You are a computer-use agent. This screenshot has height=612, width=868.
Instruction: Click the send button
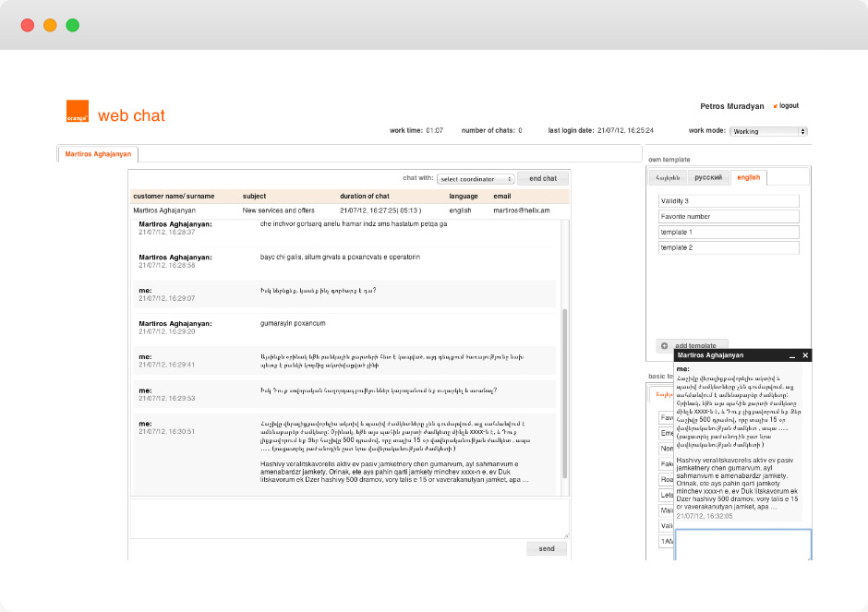coord(547,548)
